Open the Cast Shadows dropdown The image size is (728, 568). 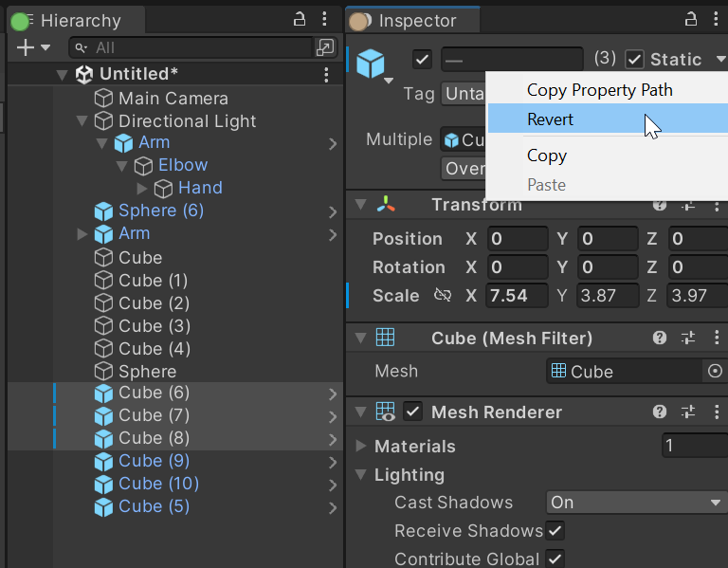pos(636,503)
